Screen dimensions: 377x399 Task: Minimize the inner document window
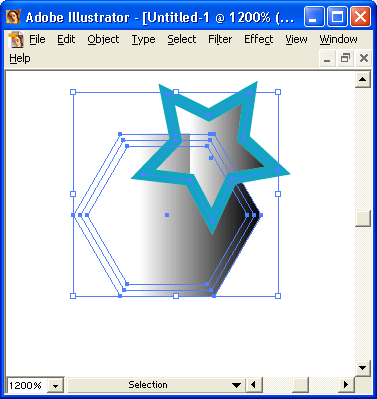327,59
